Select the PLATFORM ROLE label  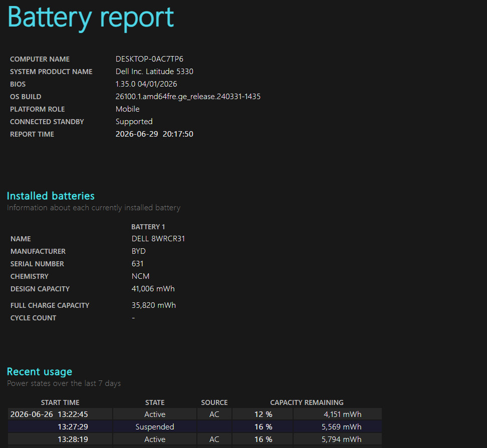click(x=37, y=109)
